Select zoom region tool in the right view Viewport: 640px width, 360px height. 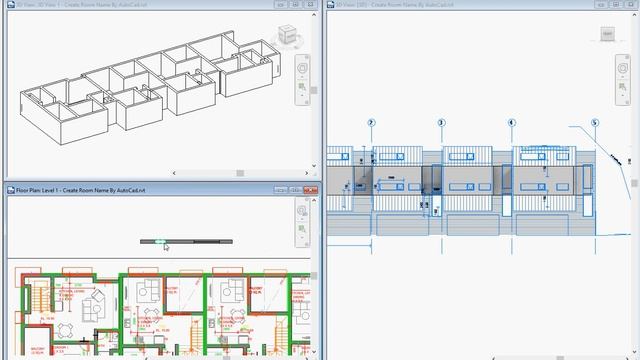(622, 87)
